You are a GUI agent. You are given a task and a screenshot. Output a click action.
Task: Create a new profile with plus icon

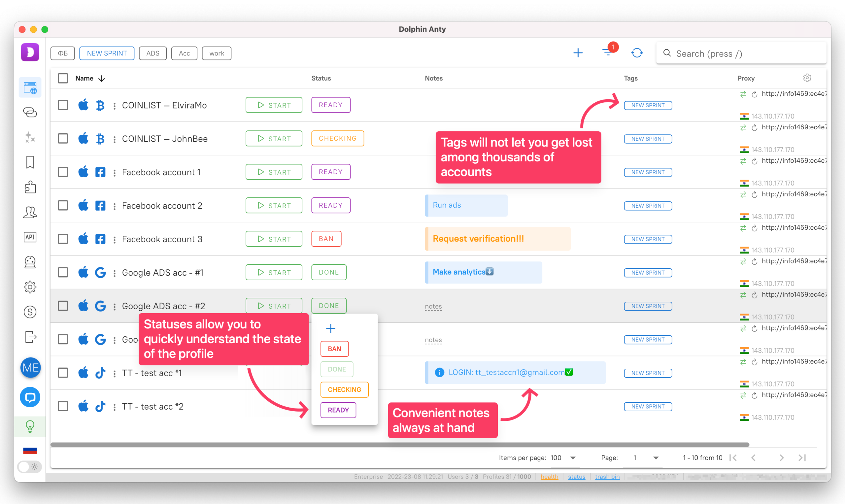(578, 53)
